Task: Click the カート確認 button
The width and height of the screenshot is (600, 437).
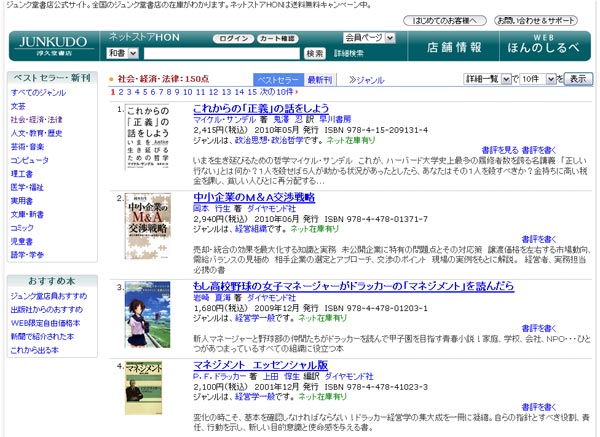Action: (277, 38)
